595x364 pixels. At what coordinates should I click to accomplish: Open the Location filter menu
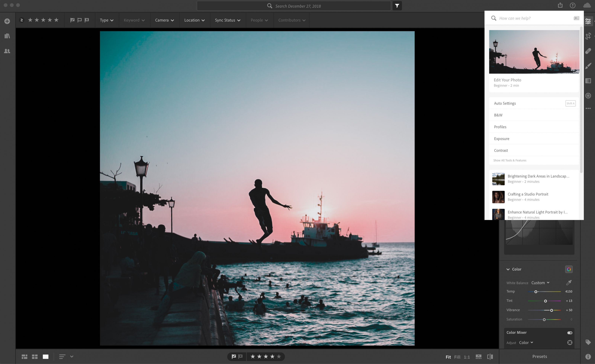pyautogui.click(x=194, y=20)
